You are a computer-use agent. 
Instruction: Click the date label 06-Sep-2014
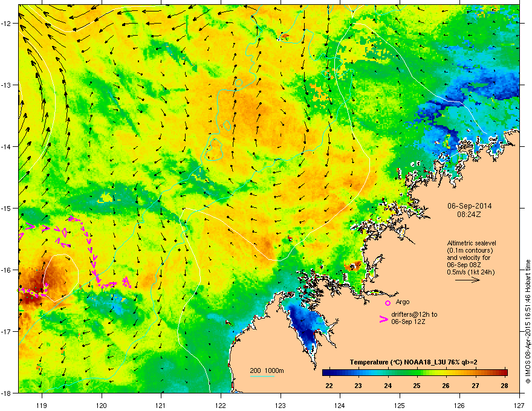469,206
